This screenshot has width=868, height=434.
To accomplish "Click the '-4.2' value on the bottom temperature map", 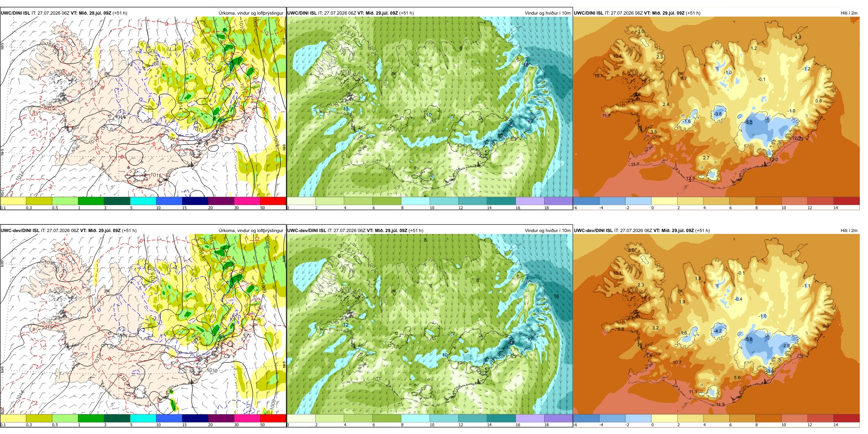I will pos(718,331).
